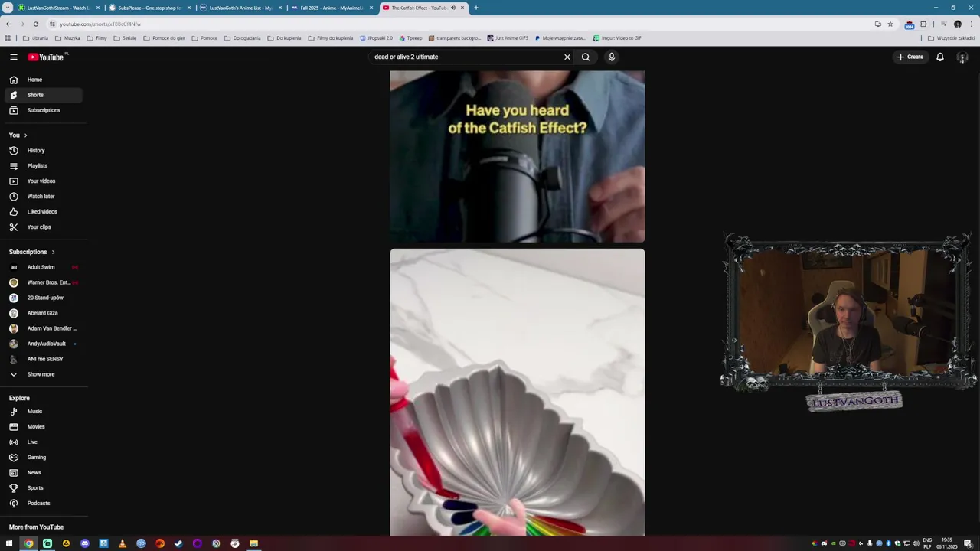Open Your clips in the sidebar

[x=44, y=227]
